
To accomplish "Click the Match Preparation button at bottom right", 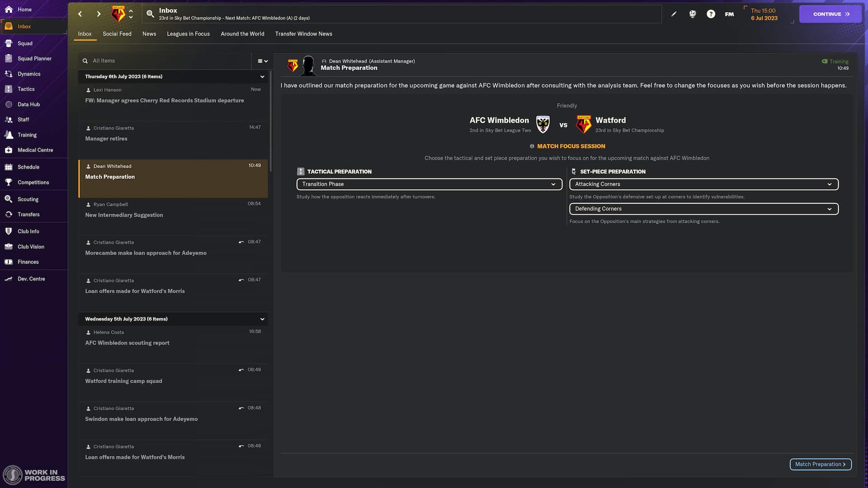I will (821, 464).
